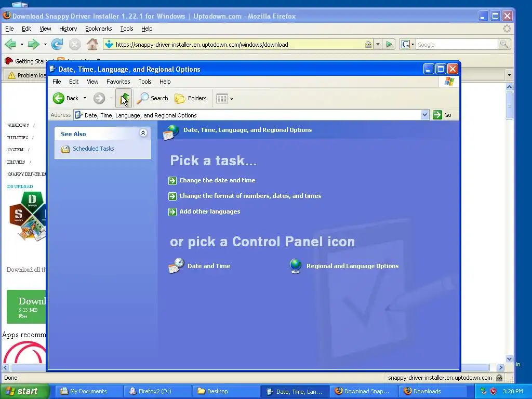The image size is (532, 399).
Task: Click arrow icon beside Change the date and time
Action: (172, 180)
